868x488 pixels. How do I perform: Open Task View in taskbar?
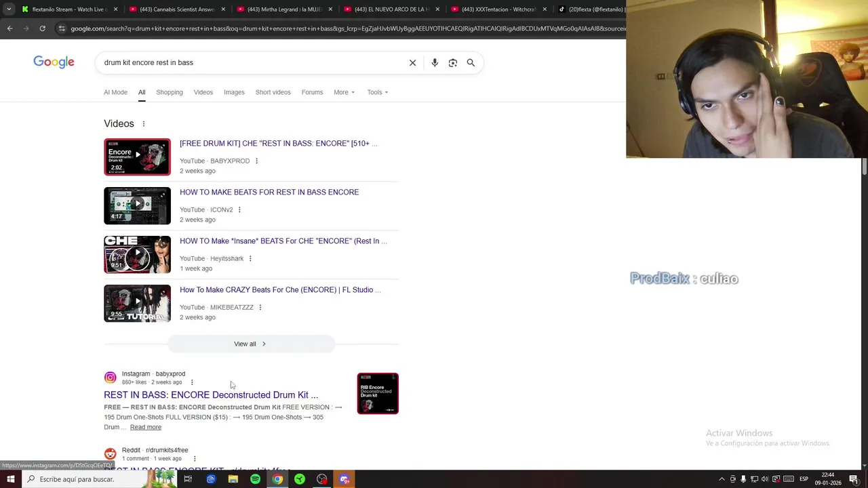pyautogui.click(x=188, y=479)
